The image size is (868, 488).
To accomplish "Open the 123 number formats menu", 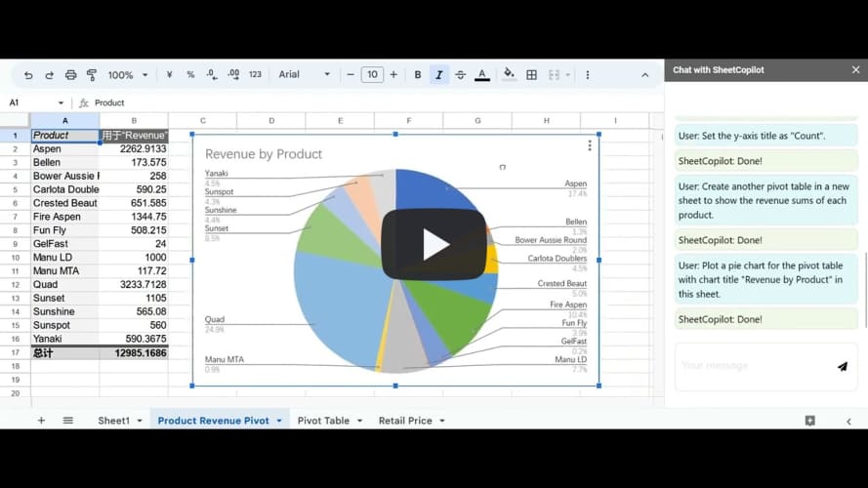I will (255, 75).
